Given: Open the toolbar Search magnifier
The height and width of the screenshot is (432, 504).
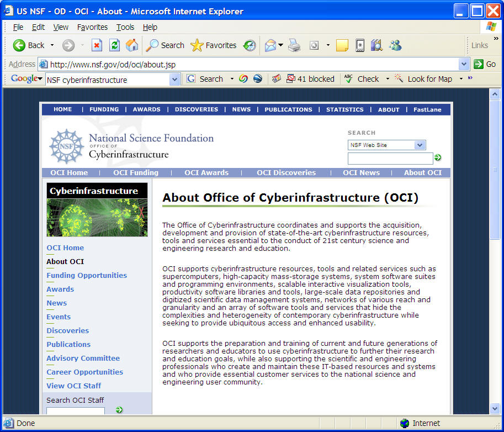Looking at the screenshot, I should click(x=152, y=45).
